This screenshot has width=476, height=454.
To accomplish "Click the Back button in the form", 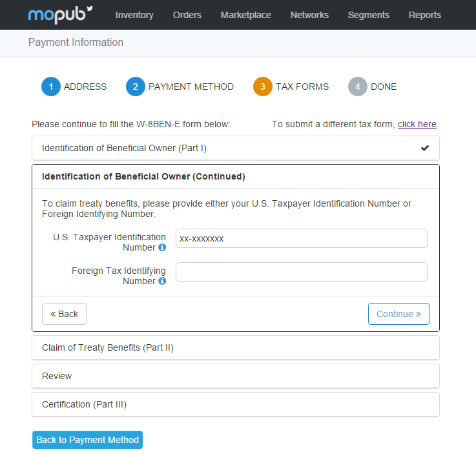I will click(64, 314).
